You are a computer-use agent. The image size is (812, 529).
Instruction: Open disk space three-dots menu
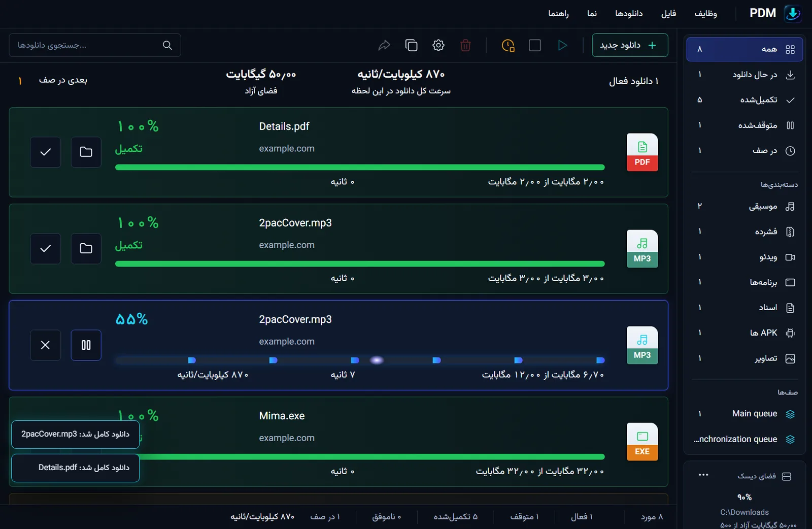pos(703,475)
